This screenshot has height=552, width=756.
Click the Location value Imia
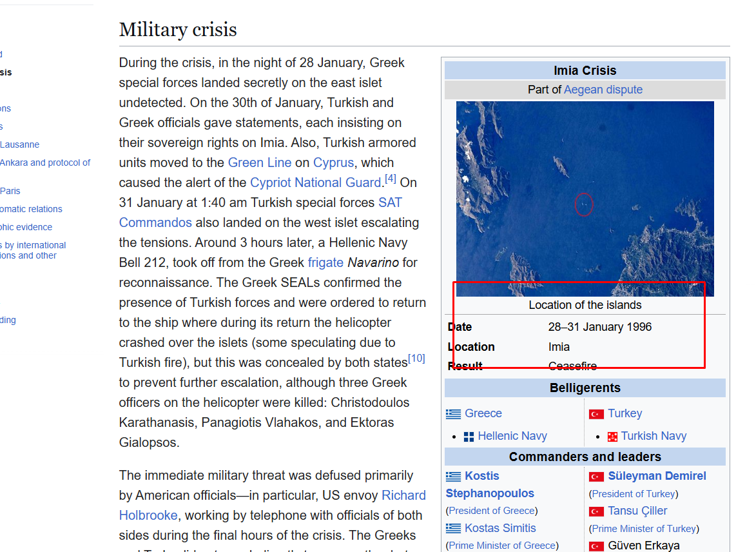[x=559, y=347]
